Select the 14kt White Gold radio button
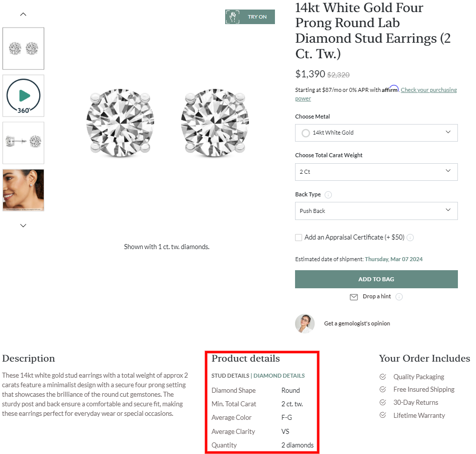The image size is (476, 454). coord(306,133)
